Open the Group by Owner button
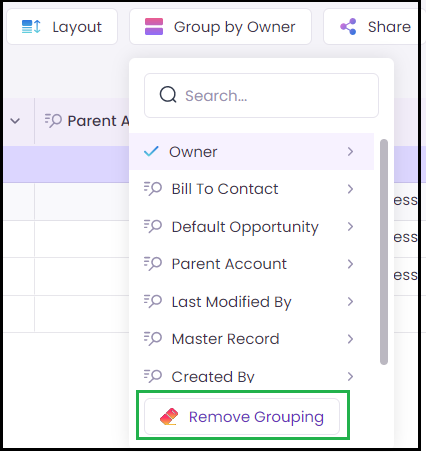This screenshot has height=452, width=426. point(220,27)
